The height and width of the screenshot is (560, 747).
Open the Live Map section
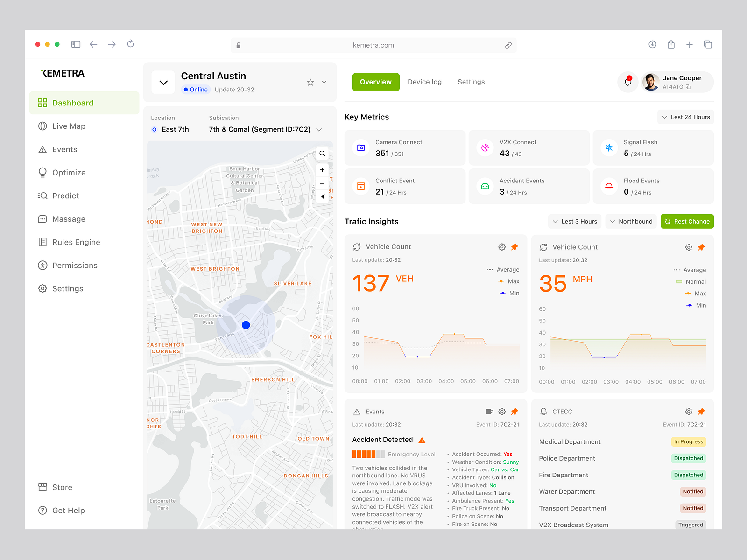tap(68, 126)
